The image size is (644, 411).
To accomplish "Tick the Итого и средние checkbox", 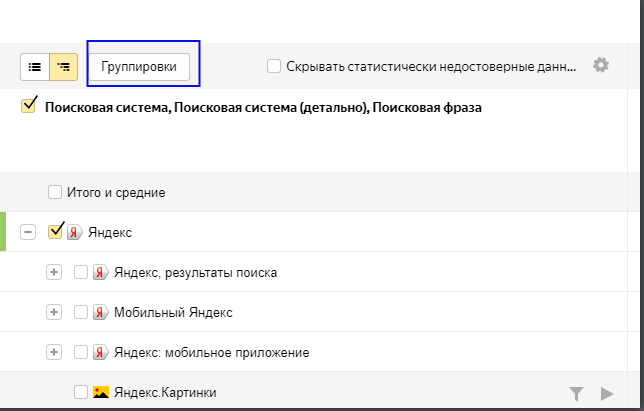I will 55,192.
